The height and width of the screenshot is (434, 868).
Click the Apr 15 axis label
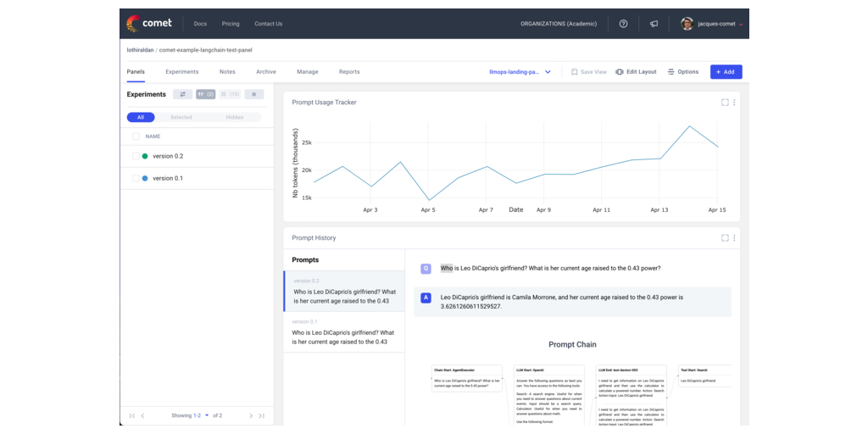pos(716,210)
